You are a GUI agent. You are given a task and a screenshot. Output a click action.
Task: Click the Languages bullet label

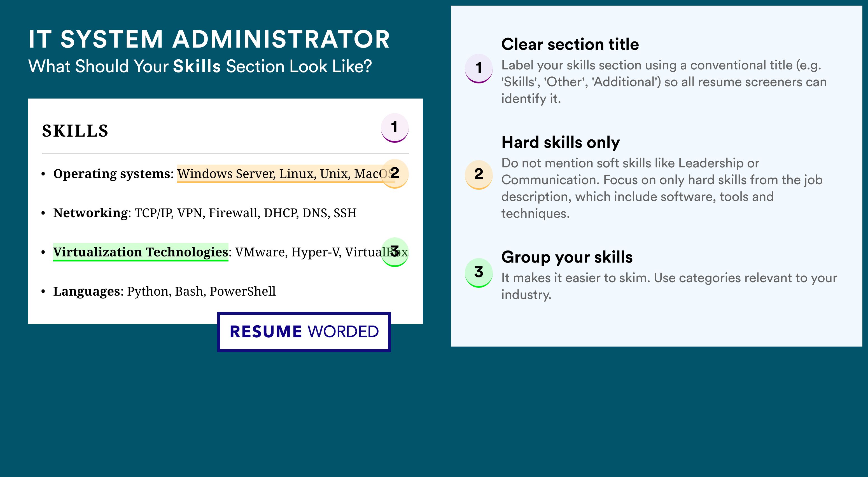click(x=87, y=291)
